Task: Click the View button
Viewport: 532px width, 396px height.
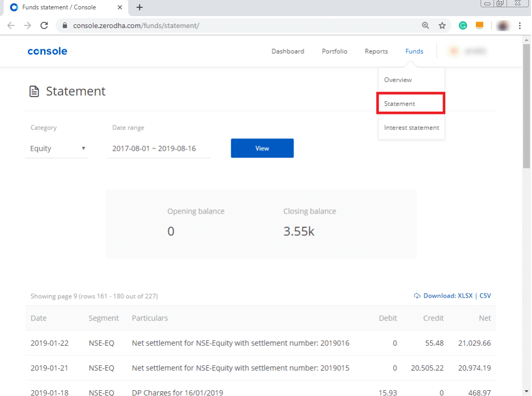Action: pyautogui.click(x=262, y=148)
